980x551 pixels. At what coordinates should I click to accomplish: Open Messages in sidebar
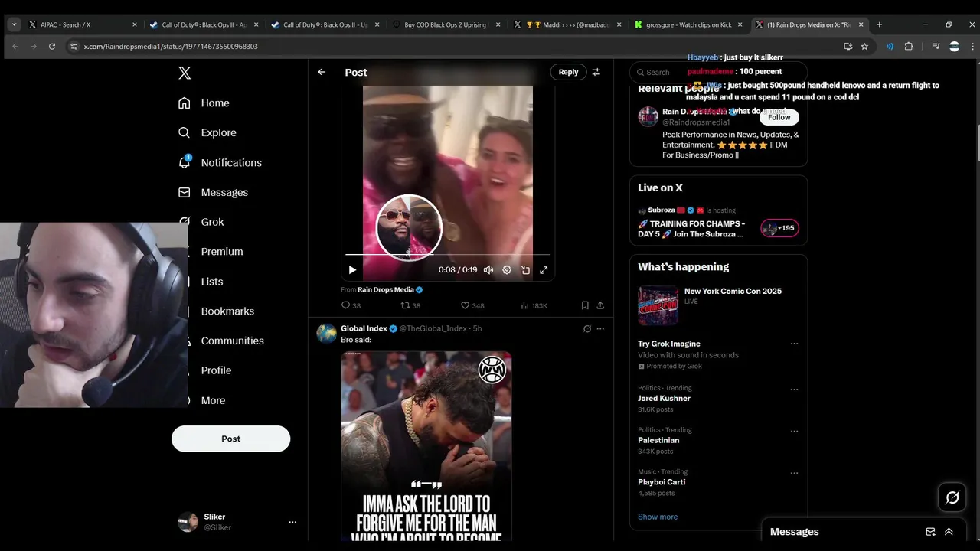coord(213,192)
